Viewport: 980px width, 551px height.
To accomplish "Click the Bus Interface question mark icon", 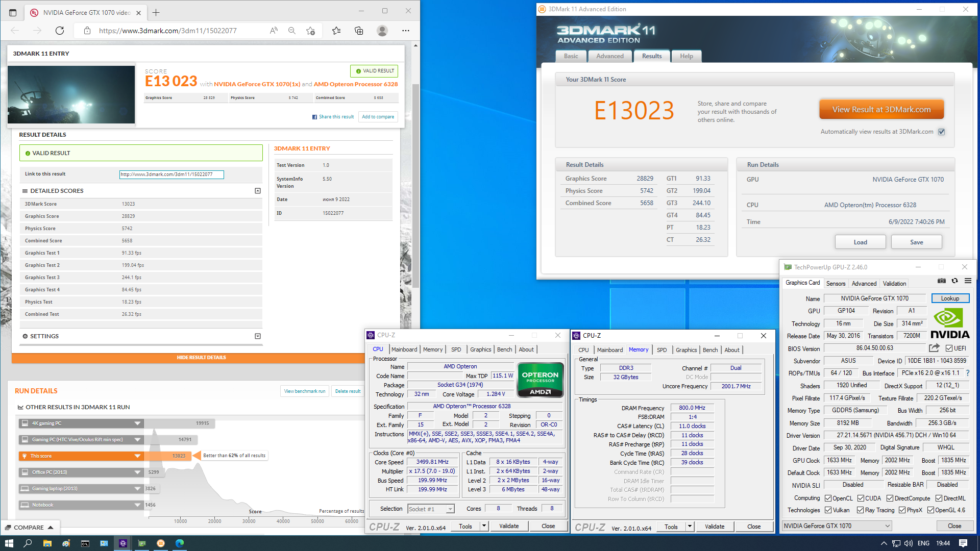I will pos(968,373).
